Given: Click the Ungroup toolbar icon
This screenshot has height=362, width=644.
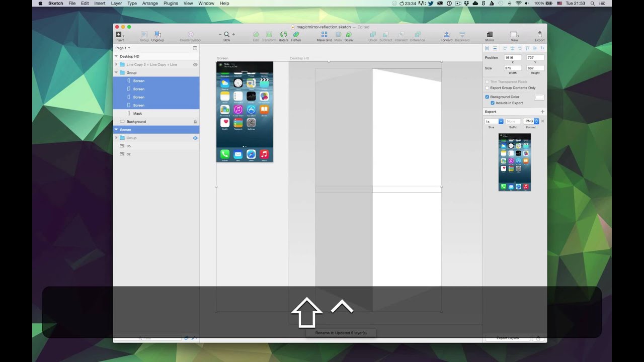Looking at the screenshot, I should pyautogui.click(x=157, y=35).
